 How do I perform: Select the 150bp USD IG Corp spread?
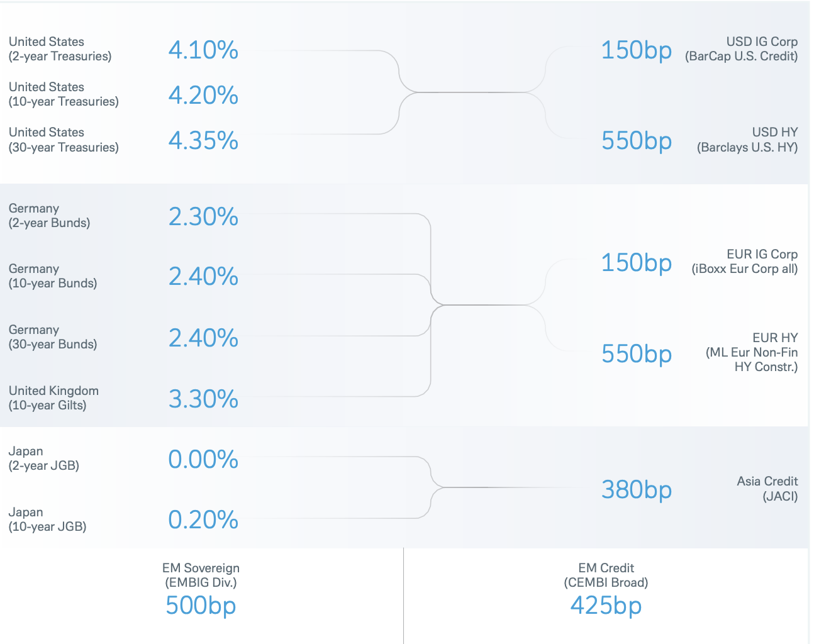[x=637, y=50]
